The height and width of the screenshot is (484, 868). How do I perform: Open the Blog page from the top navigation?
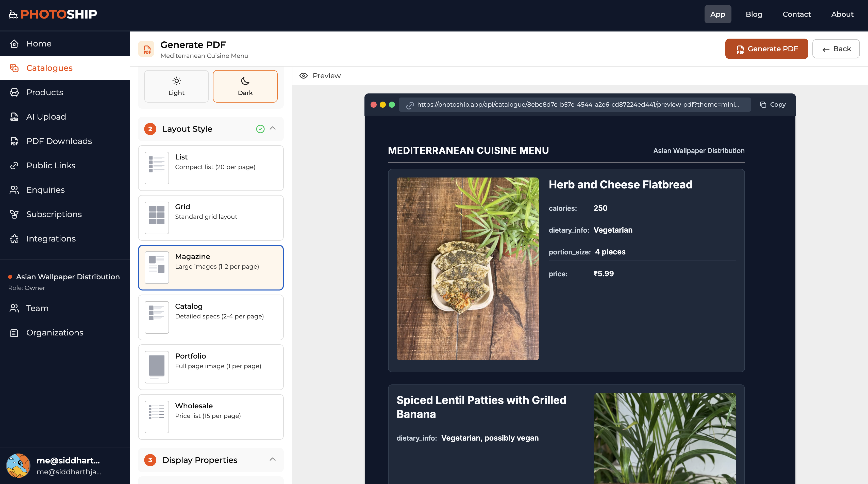pyautogui.click(x=754, y=14)
